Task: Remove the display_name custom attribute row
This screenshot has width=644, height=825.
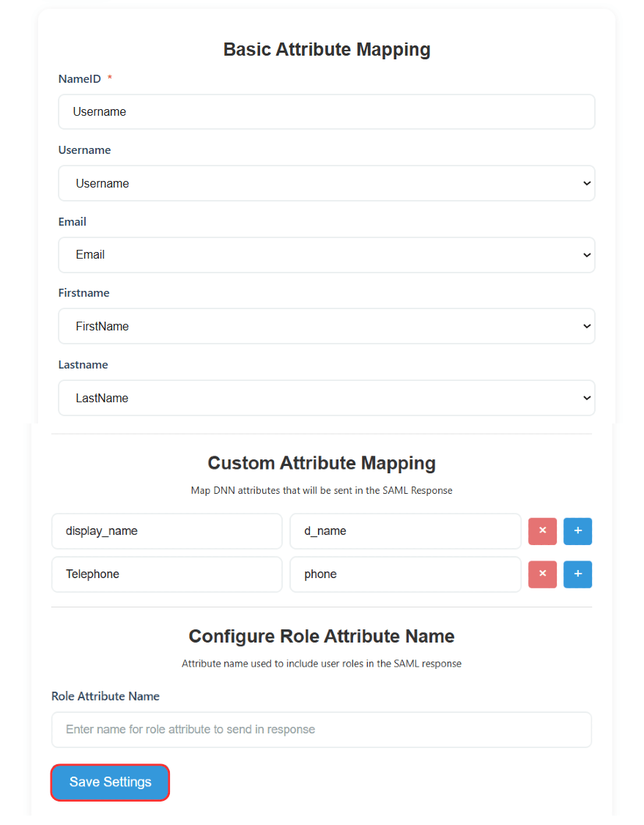Action: pyautogui.click(x=542, y=531)
